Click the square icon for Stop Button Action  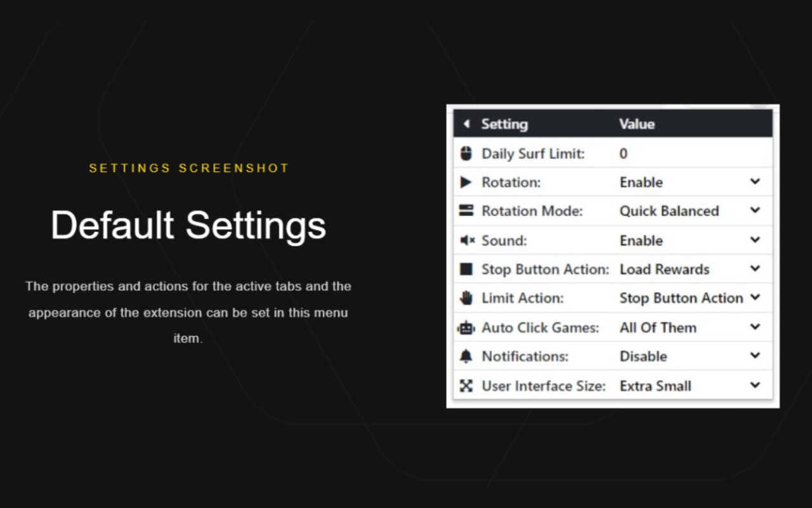coord(466,269)
